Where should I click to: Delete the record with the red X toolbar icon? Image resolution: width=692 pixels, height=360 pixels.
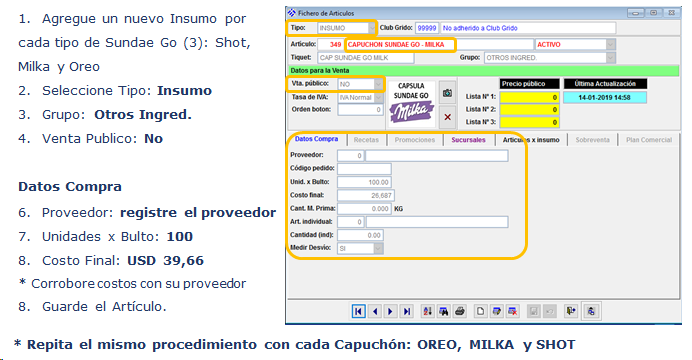(512, 311)
